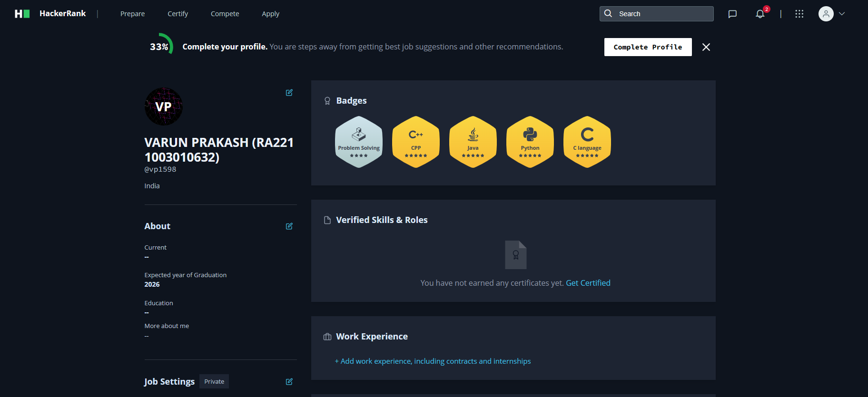The height and width of the screenshot is (397, 868).
Task: Click the VARUN PRAKASH profile name
Action: pos(219,150)
